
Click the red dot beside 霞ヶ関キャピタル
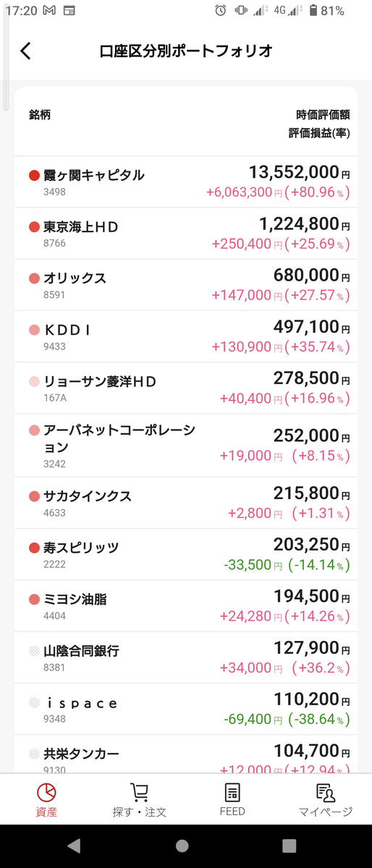pos(33,175)
